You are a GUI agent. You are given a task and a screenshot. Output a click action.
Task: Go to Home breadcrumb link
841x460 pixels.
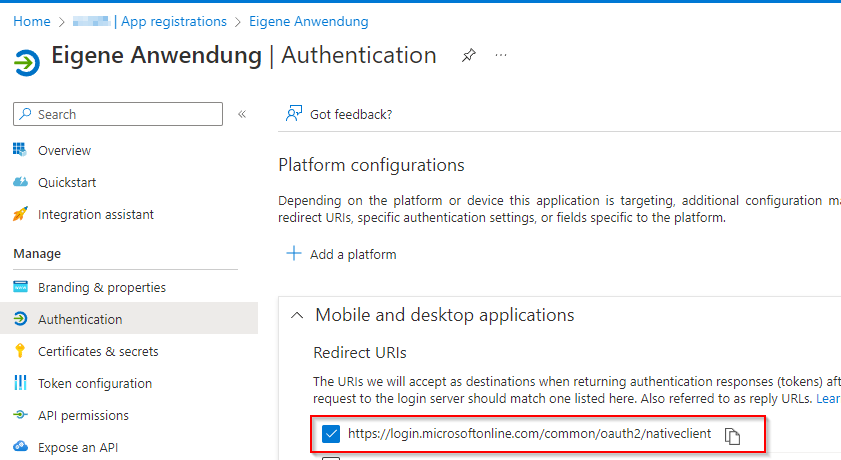32,21
